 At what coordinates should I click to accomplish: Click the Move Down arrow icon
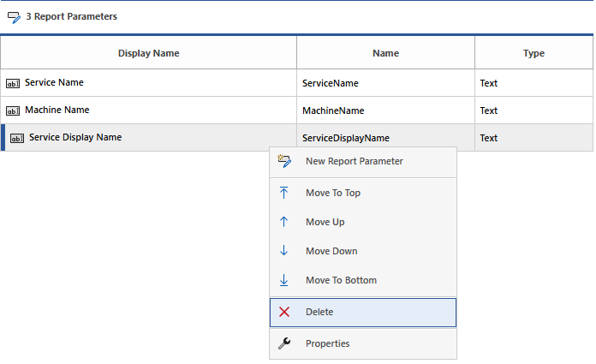coord(284,251)
